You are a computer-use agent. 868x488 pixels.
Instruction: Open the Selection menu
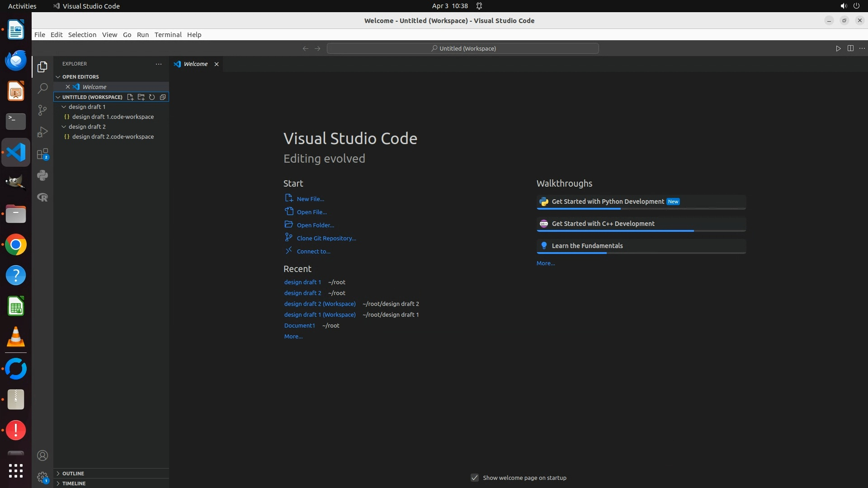(82, 35)
